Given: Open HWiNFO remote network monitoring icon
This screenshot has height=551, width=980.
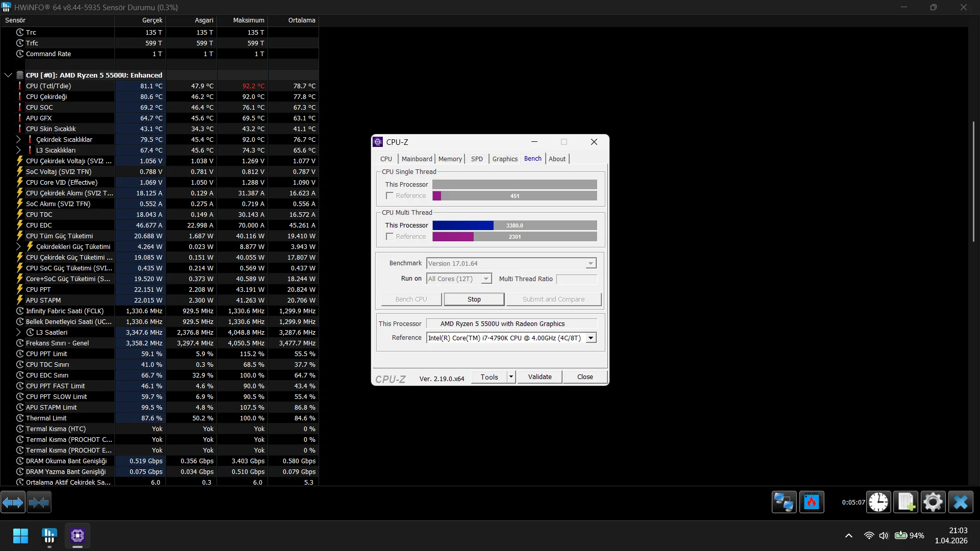Looking at the screenshot, I should [x=783, y=503].
